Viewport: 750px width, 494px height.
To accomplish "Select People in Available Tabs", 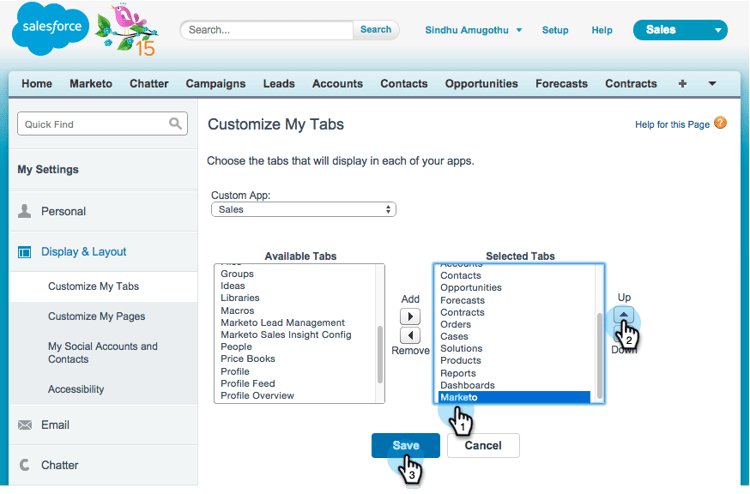I will tap(236, 346).
